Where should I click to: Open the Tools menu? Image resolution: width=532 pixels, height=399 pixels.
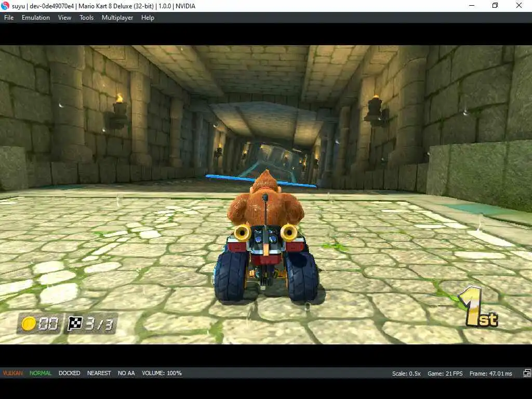tap(87, 18)
